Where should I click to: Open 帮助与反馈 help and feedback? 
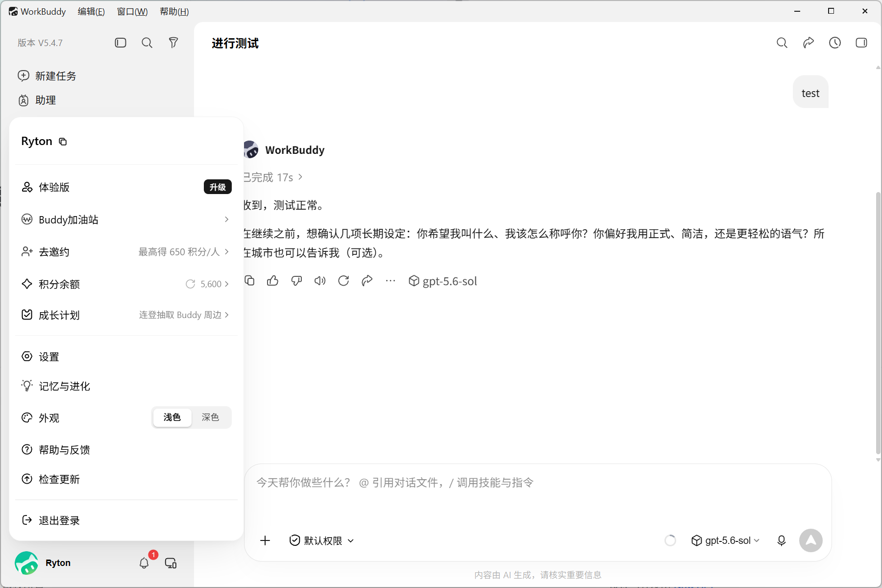(126, 450)
